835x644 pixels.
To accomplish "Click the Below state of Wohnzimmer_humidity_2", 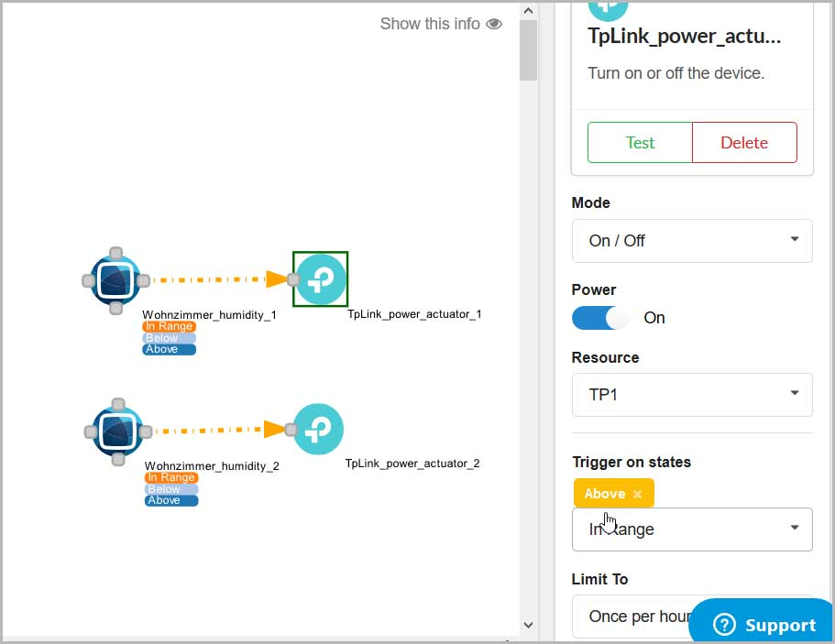I will 171,489.
